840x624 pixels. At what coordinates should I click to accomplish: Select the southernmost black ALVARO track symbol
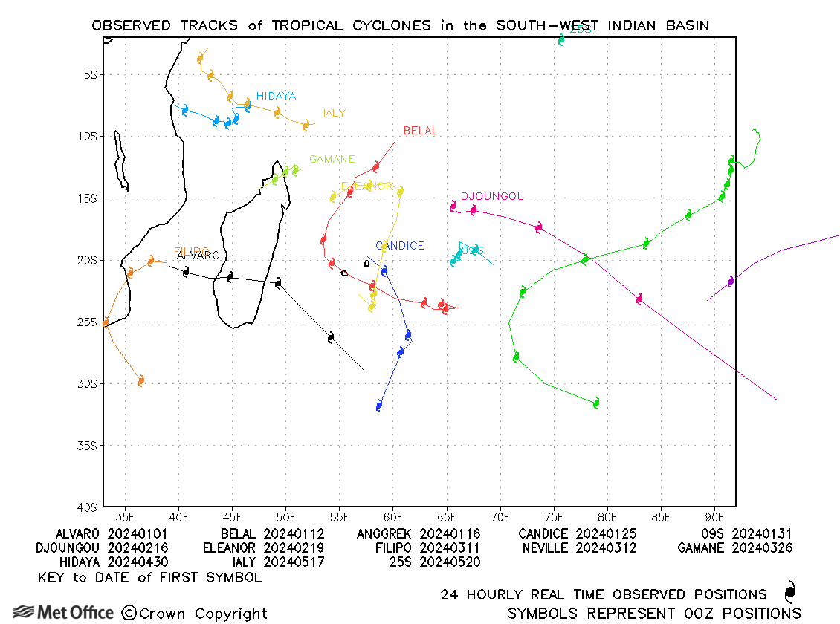(x=331, y=338)
